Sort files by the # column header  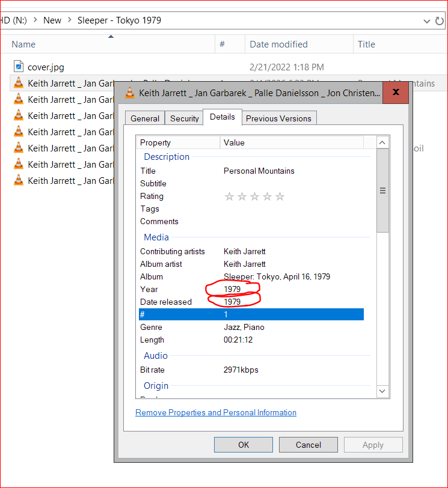230,44
